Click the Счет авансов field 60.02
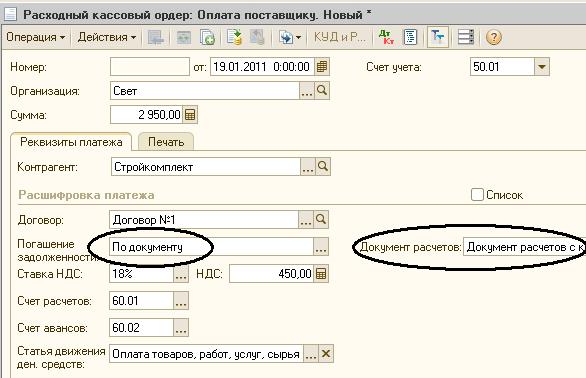 141,328
